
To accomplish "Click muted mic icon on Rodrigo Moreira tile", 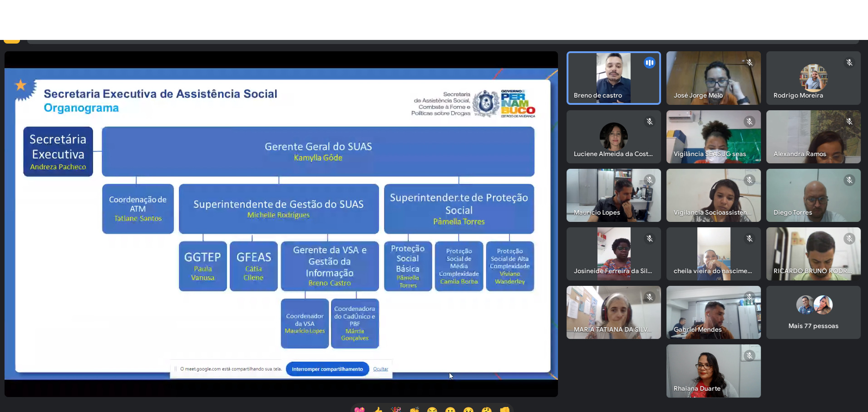I will 849,63.
